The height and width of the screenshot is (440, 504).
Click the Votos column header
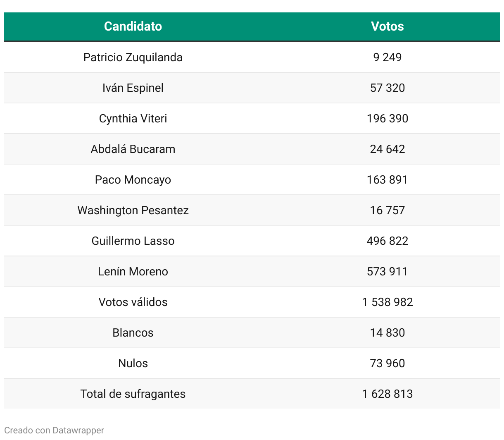(x=387, y=26)
